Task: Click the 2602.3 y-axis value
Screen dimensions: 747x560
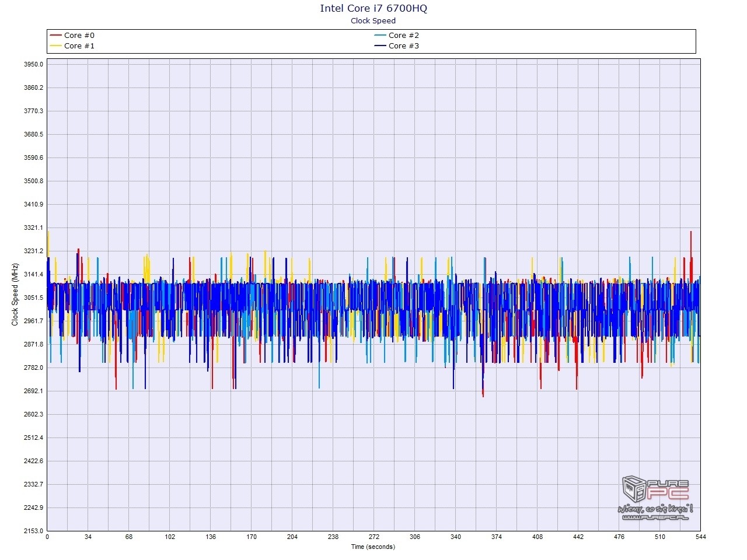Action: (x=34, y=415)
